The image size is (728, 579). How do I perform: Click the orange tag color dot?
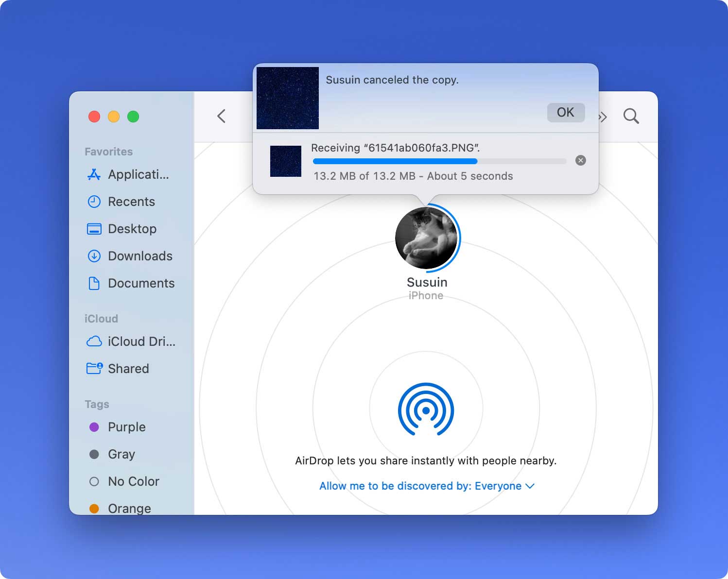pos(94,509)
